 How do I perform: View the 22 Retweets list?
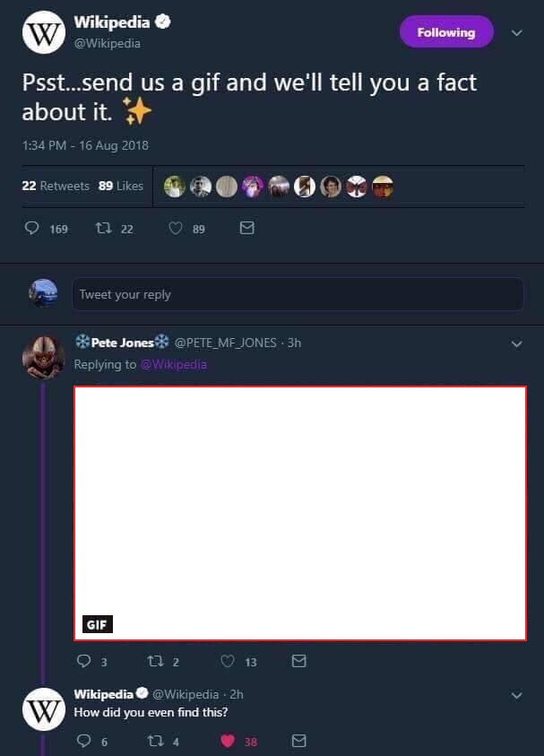(x=56, y=186)
